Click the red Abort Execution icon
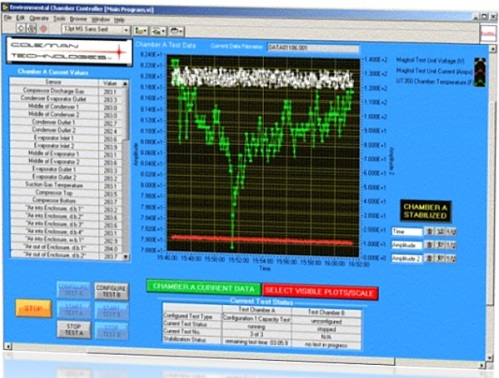This screenshot has height=378, width=499. 43,29
